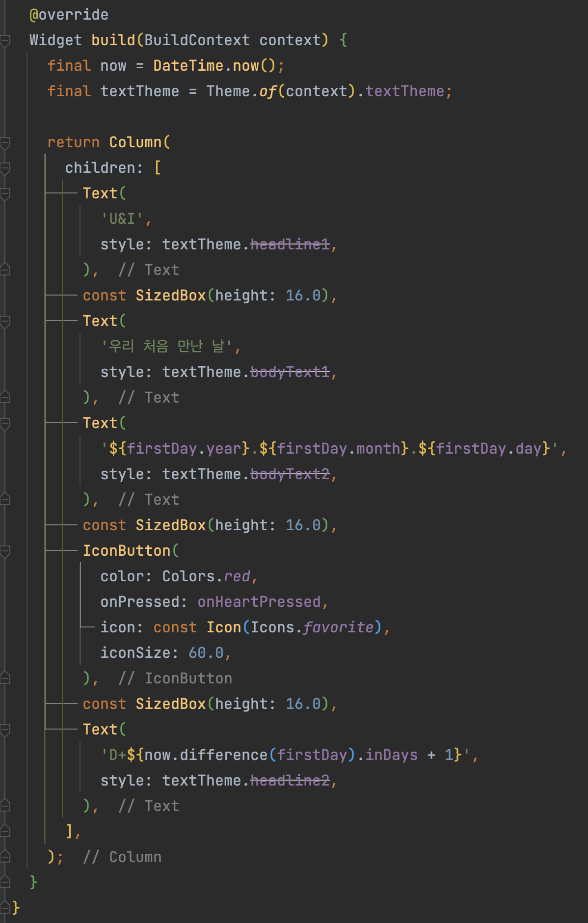Click the children: parameter label
Image resolution: width=588 pixels, height=923 pixels.
click(104, 168)
